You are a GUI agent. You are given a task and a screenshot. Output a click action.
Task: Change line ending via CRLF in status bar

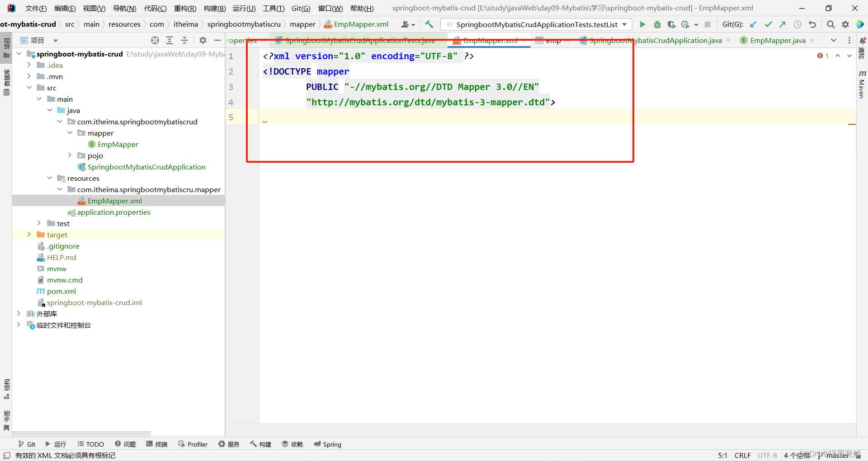coord(743,455)
